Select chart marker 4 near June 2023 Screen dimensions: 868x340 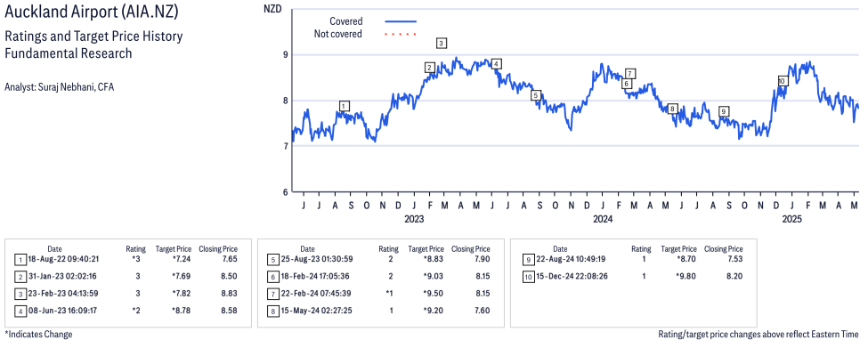click(x=497, y=64)
